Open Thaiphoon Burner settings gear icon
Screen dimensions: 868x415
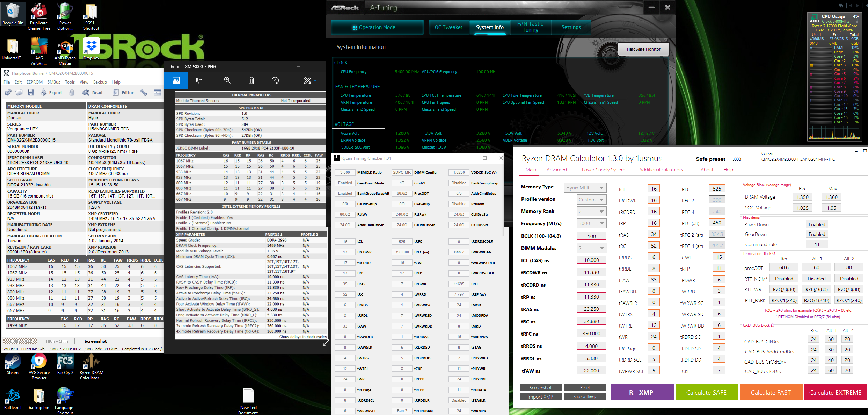pos(8,92)
